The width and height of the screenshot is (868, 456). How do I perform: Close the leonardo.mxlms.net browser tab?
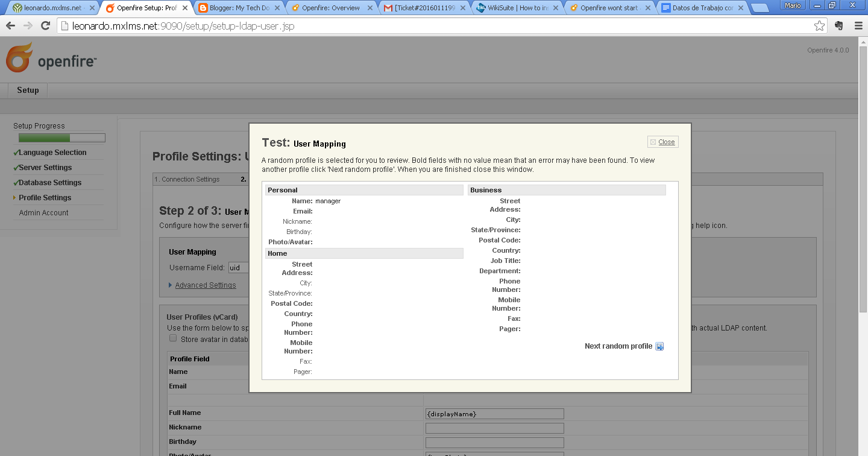pyautogui.click(x=92, y=8)
